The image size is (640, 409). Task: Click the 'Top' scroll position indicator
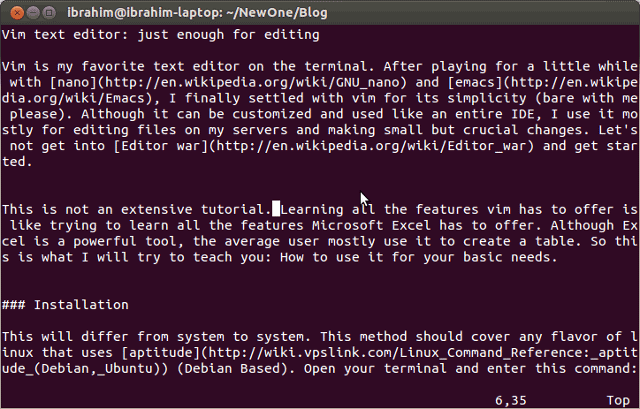click(618, 400)
